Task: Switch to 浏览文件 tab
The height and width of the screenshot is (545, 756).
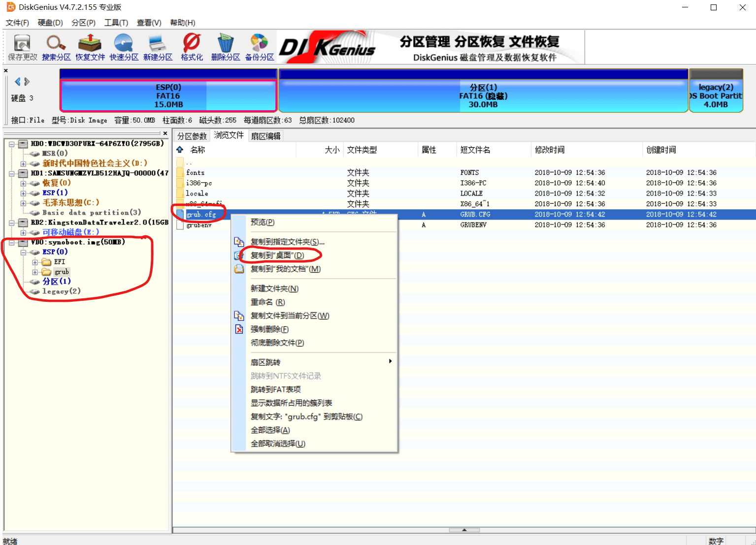Action: point(229,135)
